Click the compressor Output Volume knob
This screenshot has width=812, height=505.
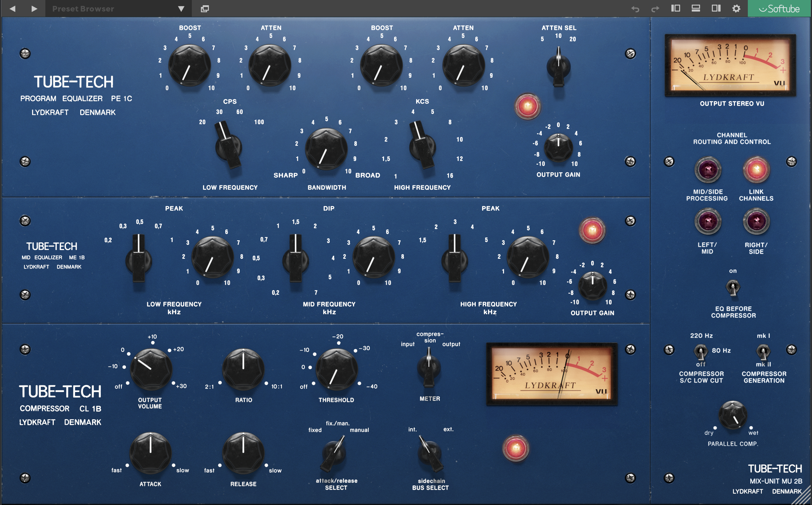[151, 369]
